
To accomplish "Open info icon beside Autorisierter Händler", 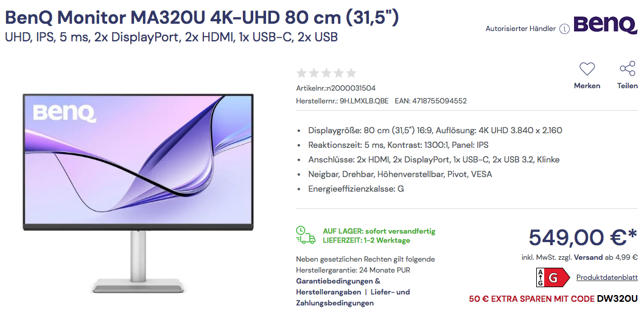I will tap(564, 29).
